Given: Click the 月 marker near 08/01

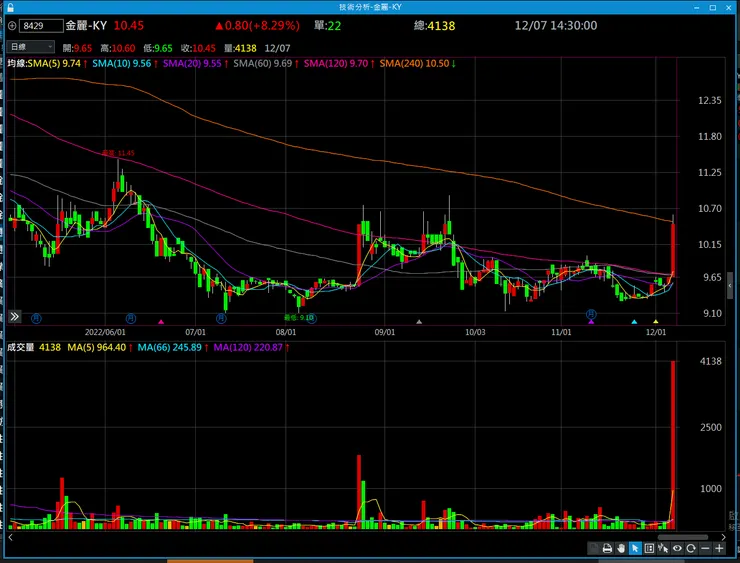Looking at the screenshot, I should [311, 319].
